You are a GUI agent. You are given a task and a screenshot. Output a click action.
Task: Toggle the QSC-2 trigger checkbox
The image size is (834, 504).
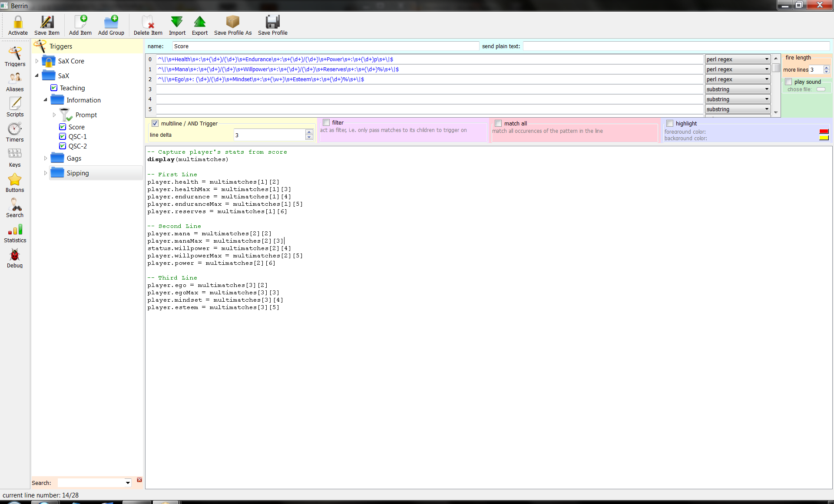point(63,146)
